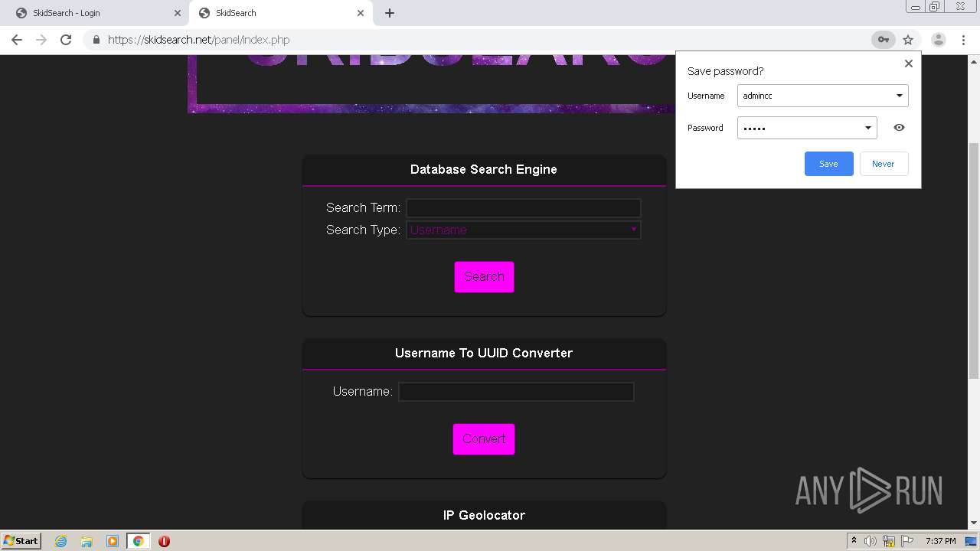View site info via the padlock icon

tap(96, 40)
